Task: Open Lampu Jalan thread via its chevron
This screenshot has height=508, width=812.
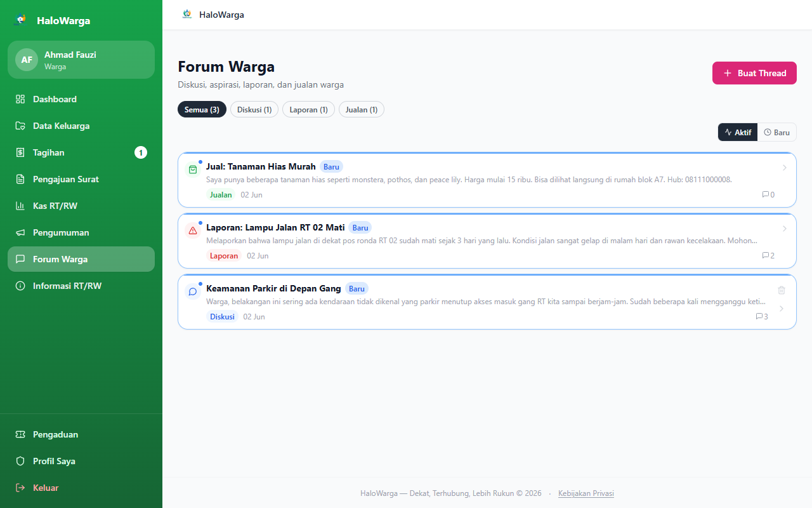Action: (x=784, y=229)
